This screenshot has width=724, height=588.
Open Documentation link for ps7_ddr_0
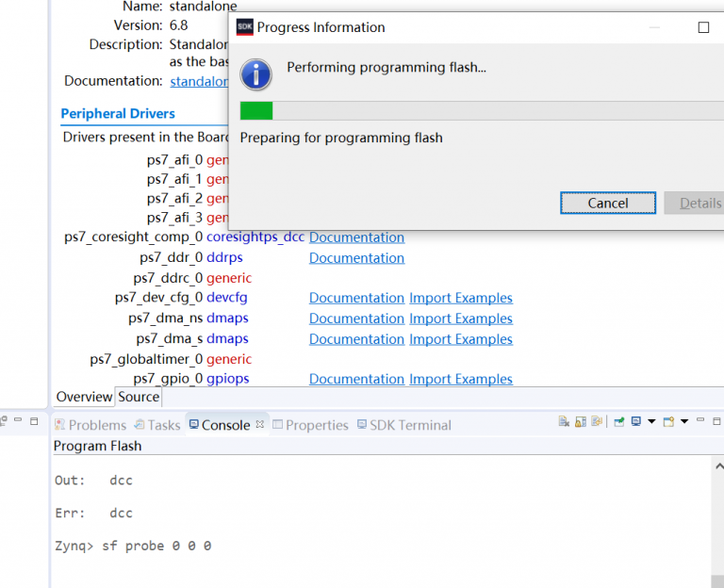[356, 257]
